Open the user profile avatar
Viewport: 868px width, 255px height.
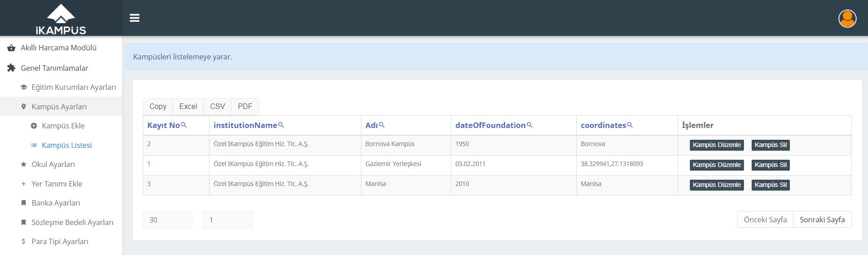pos(847,19)
